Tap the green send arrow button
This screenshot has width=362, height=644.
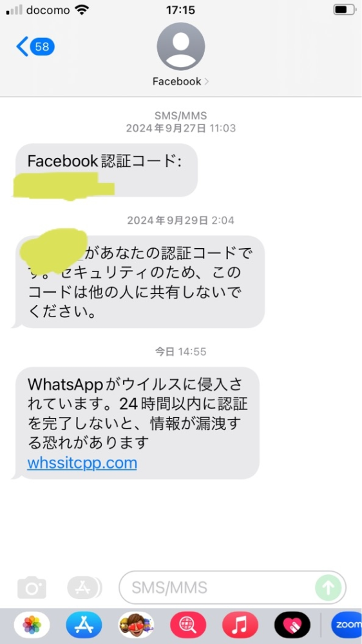[x=329, y=588]
